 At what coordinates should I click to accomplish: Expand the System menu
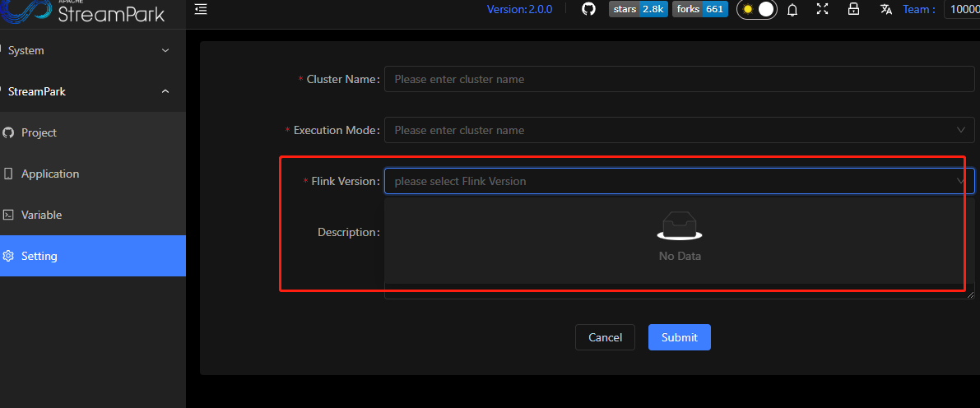click(x=92, y=51)
